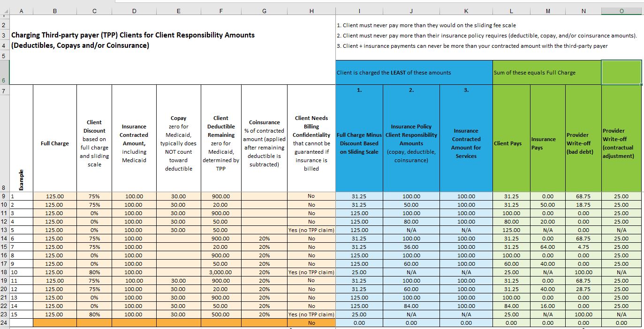The image size is (644, 329).
Task: Click the title 'Charging Third-party payer (TPP) Clients' cell
Action: (133, 35)
